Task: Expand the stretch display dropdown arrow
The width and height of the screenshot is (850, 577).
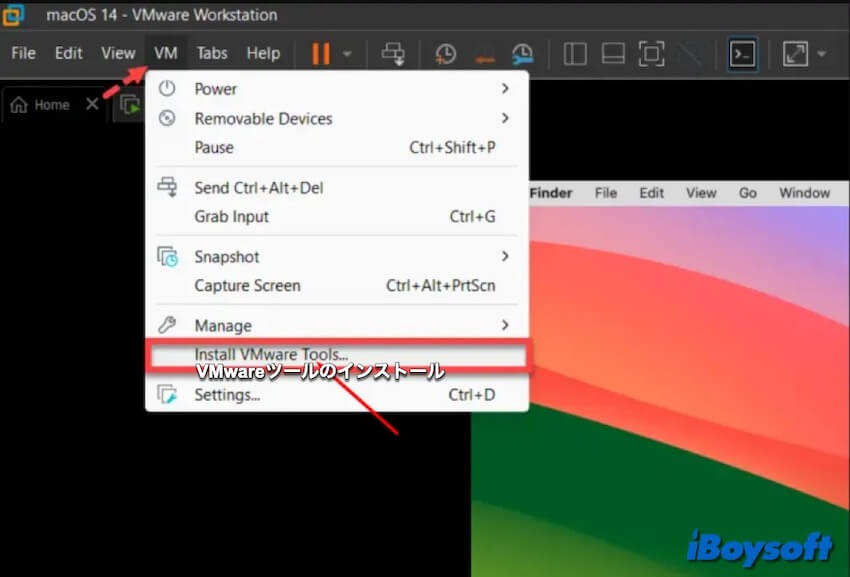Action: [821, 54]
